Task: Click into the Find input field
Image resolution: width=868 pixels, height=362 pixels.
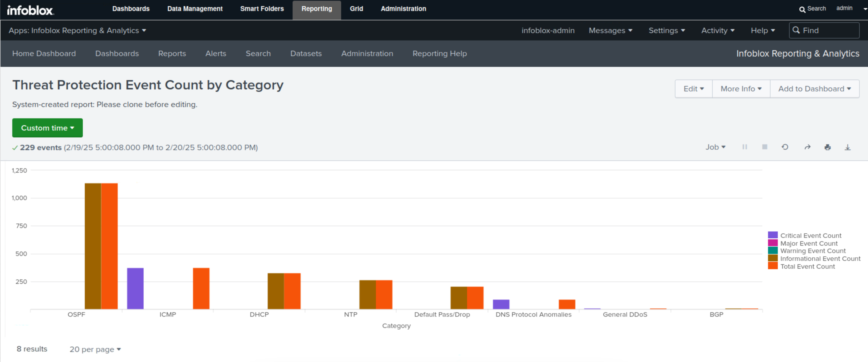Action: pos(828,31)
